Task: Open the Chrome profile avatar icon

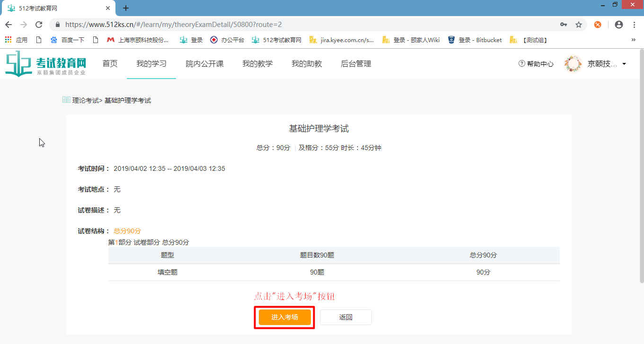Action: pos(618,25)
